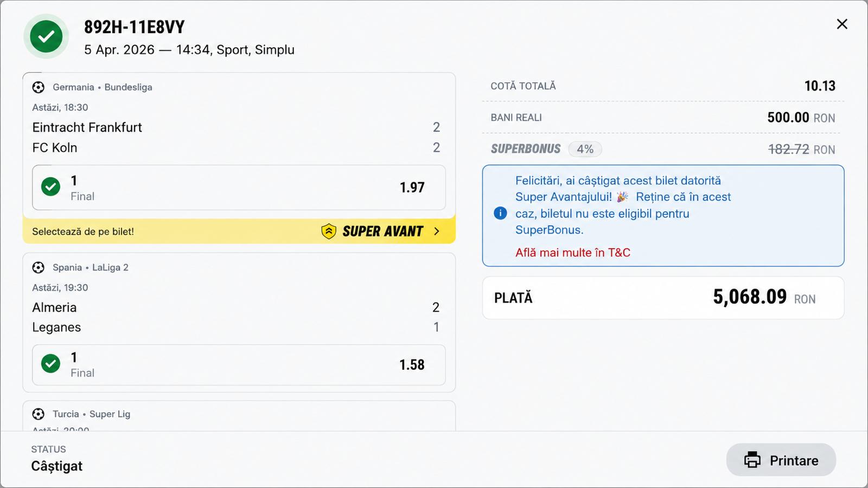Viewport: 868px width, 488px height.
Task: Click the football icon beside Turcia Super Lig
Action: click(39, 414)
